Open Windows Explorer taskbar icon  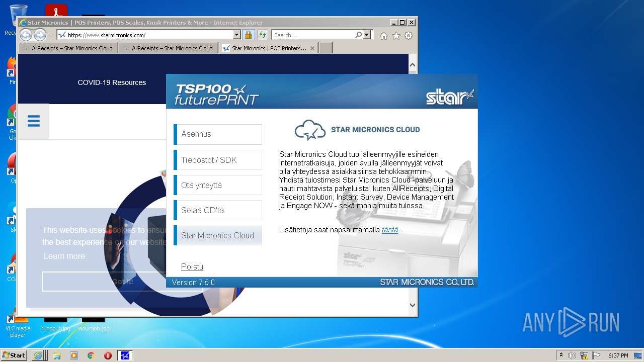[x=57, y=355]
